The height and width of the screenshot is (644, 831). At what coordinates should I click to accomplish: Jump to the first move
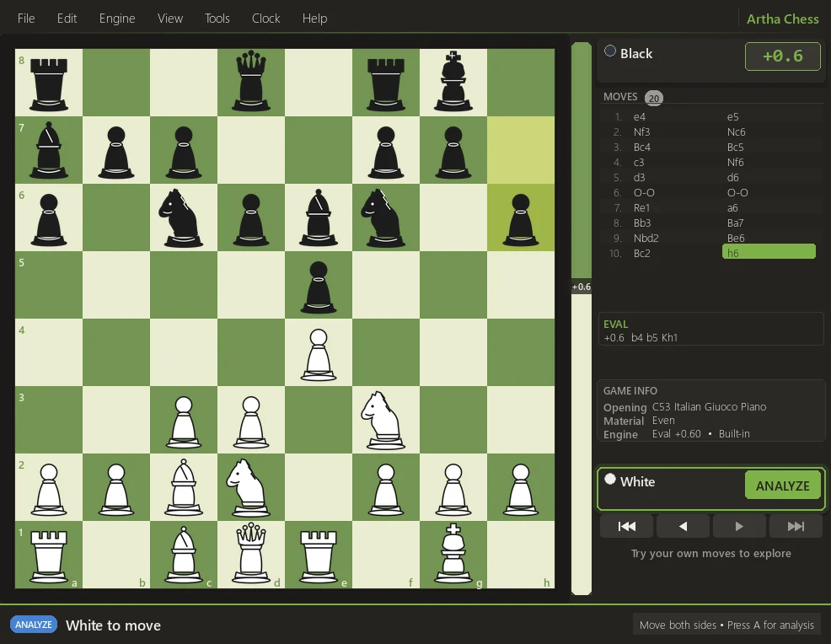click(626, 526)
